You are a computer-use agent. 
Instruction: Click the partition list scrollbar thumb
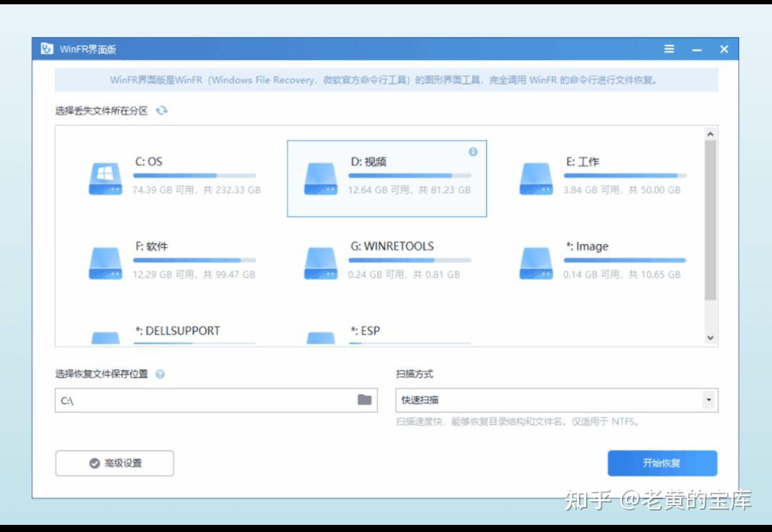tap(710, 220)
